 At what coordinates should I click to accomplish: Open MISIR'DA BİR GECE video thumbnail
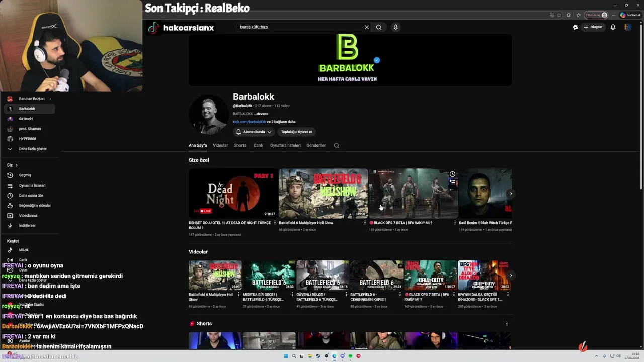pyautogui.click(x=269, y=275)
